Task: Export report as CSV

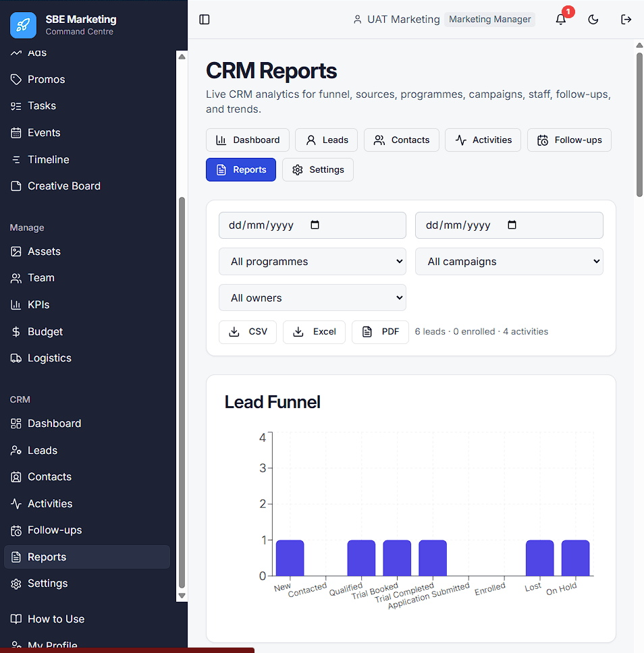Action: [248, 332]
